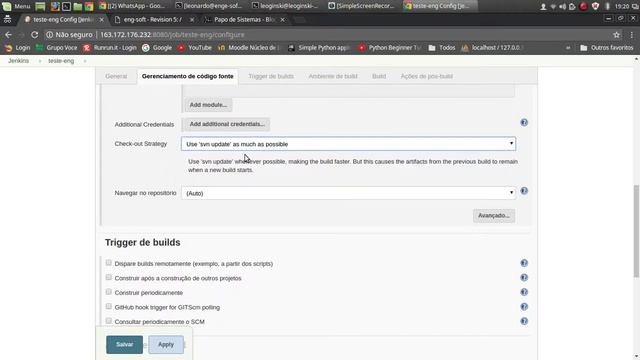
Task: Open the Check-out Strategy dropdown
Action: [x=349, y=144]
